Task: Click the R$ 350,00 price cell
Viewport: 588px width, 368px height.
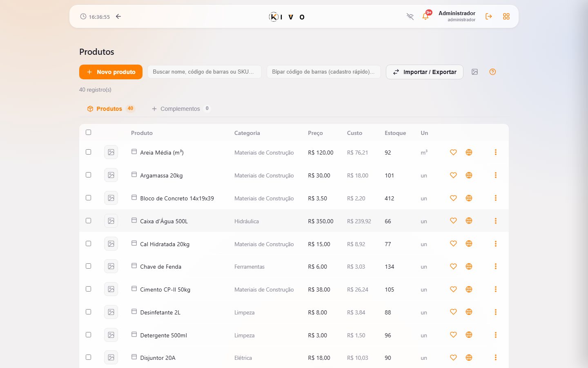Action: point(321,221)
